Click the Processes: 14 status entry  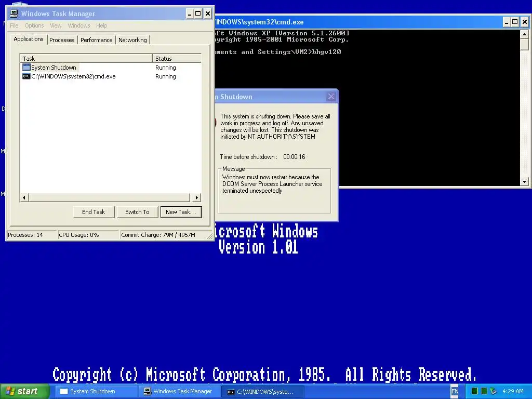(x=32, y=235)
